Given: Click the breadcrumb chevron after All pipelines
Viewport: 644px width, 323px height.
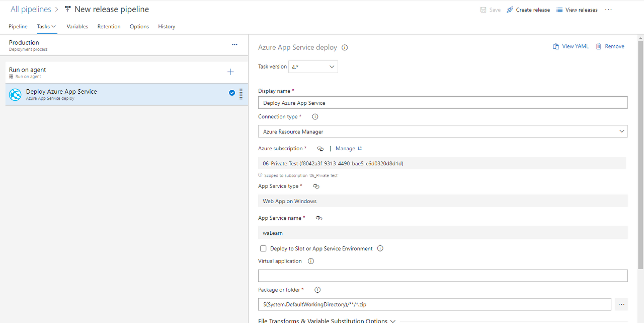Looking at the screenshot, I should tap(57, 10).
